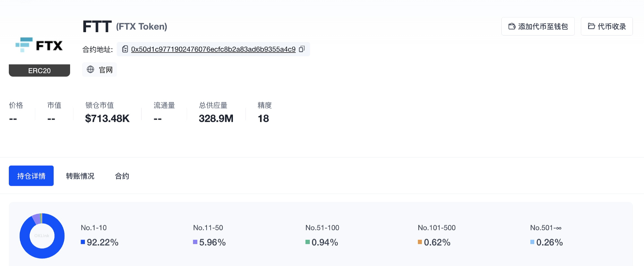Click the light blue swatch beside 0.26%
The image size is (644, 266).
click(x=532, y=242)
